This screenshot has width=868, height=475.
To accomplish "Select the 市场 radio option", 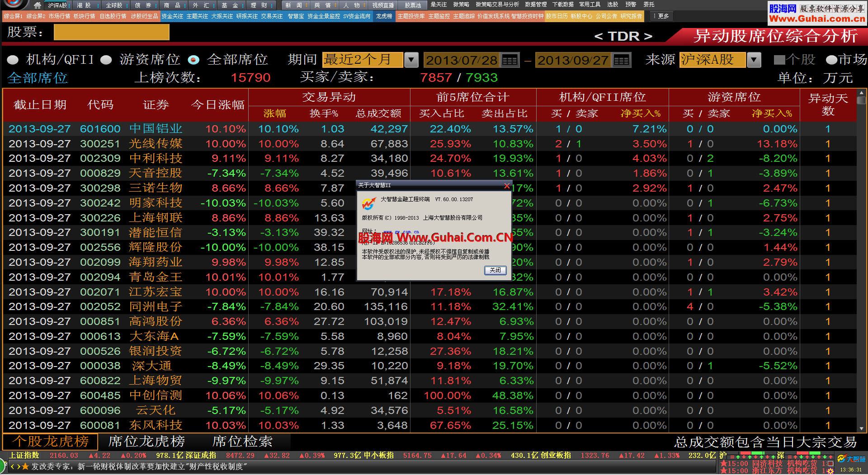I will click(x=831, y=60).
